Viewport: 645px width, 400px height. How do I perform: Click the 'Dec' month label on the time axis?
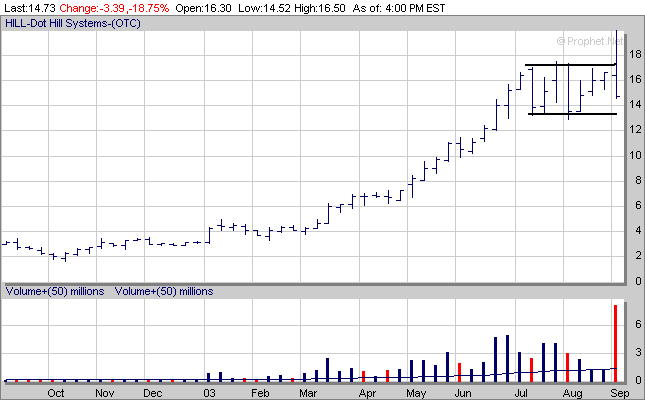pyautogui.click(x=153, y=393)
